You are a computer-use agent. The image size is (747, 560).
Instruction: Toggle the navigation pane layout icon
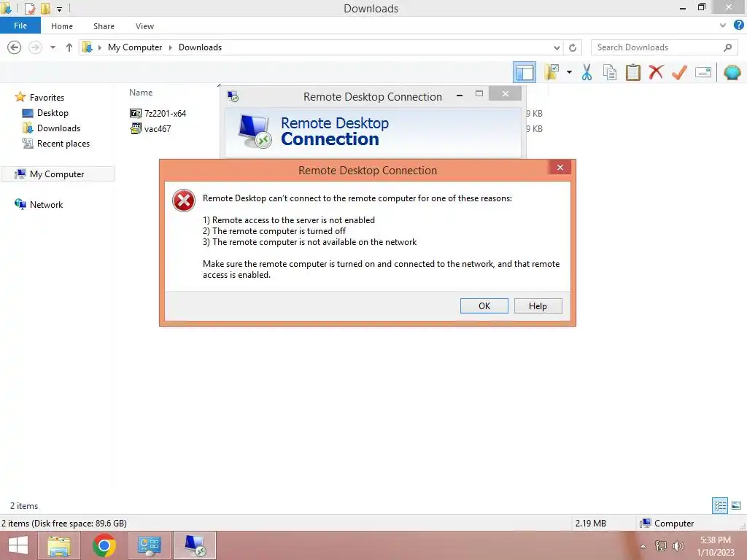[x=525, y=72]
